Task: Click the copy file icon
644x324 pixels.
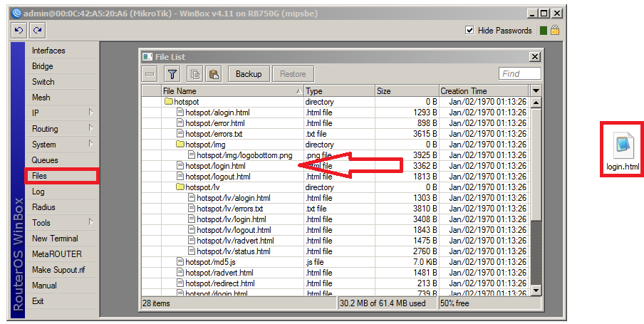Action: click(194, 73)
